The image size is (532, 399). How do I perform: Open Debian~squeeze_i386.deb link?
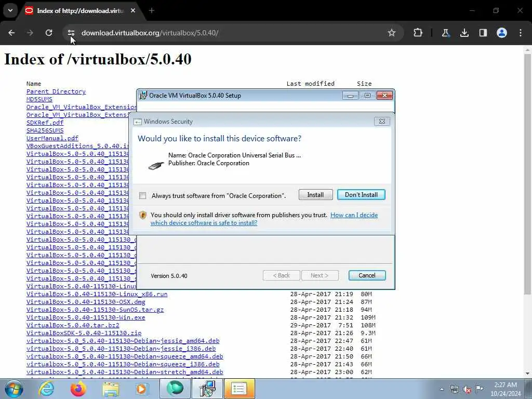pos(123,364)
